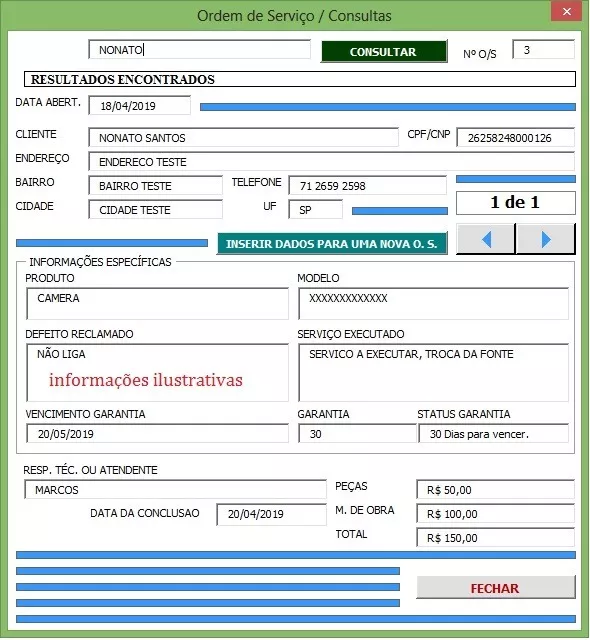Click the MODELO field
The width and height of the screenshot is (590, 640).
433,304
